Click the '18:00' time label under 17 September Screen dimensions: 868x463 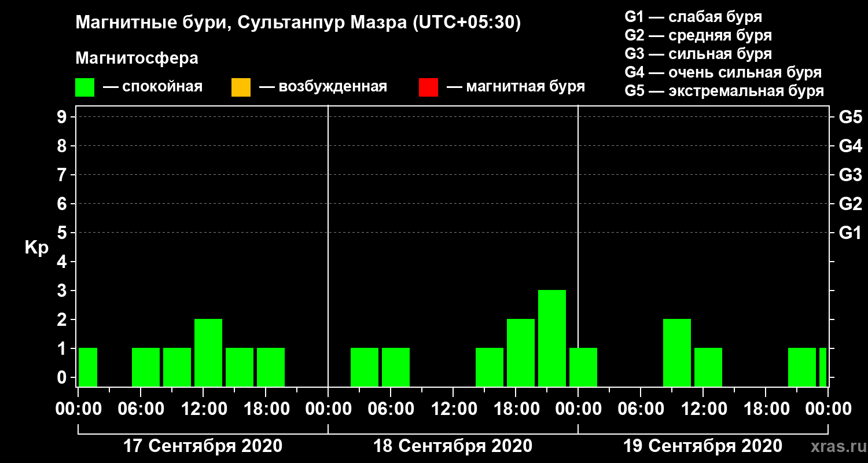coord(266,409)
